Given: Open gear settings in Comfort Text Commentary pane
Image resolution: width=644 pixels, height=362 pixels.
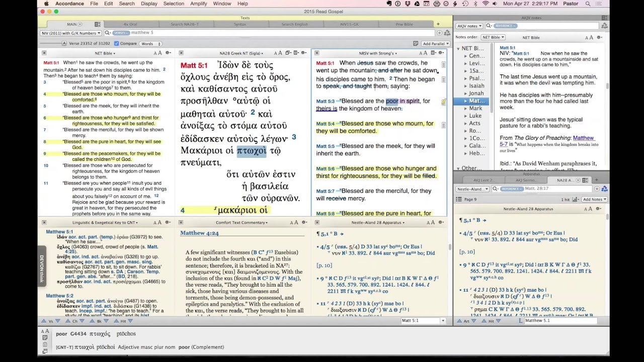Looking at the screenshot, I should coord(305,222).
